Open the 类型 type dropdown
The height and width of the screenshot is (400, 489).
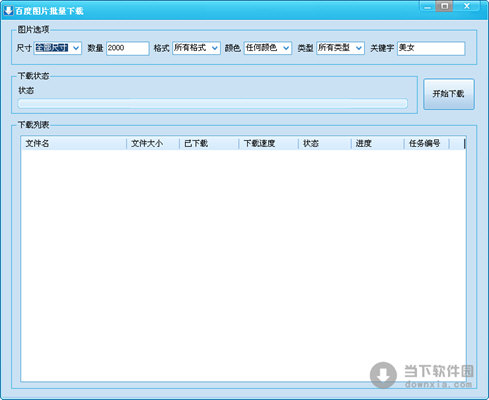[x=340, y=48]
